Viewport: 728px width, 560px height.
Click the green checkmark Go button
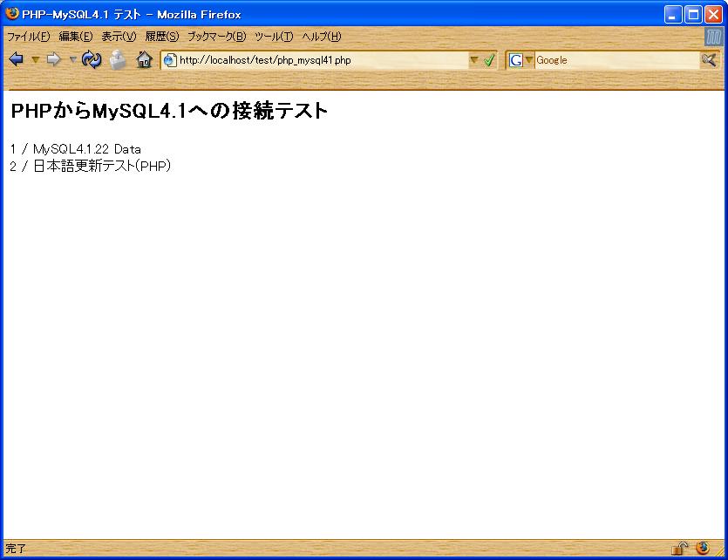489,60
